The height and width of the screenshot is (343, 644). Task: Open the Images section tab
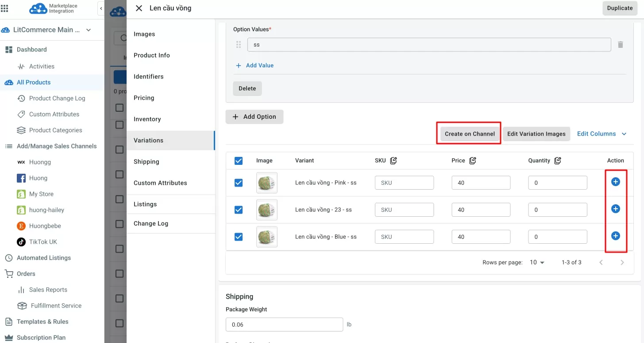170,34
